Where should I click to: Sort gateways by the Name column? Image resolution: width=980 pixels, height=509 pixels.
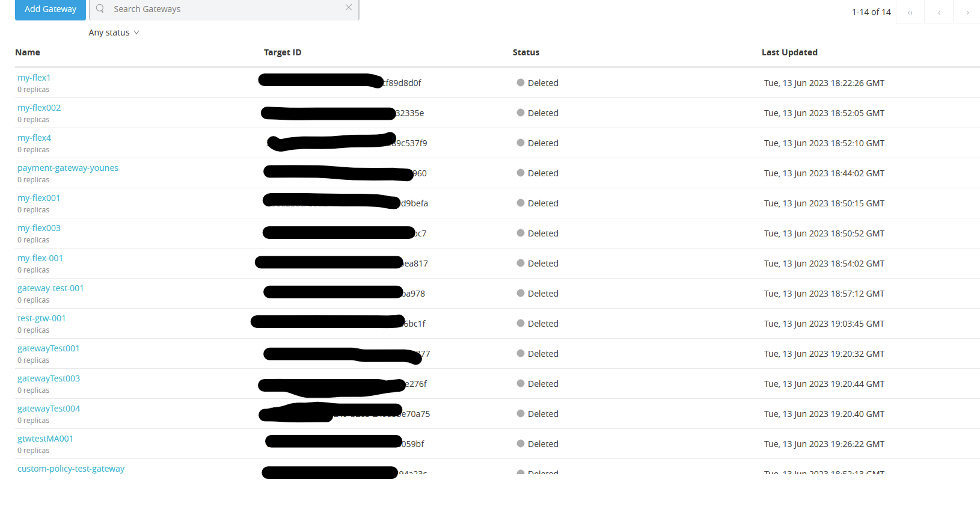(28, 52)
